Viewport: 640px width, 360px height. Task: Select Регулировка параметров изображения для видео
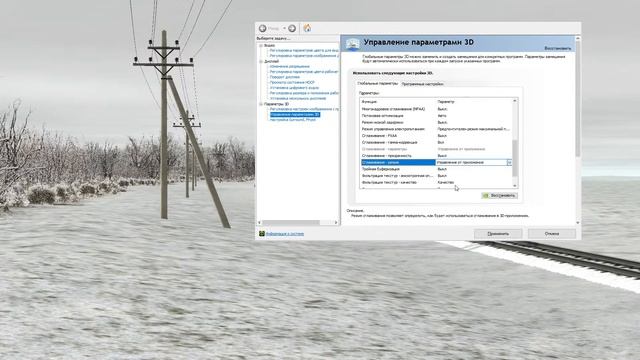tap(304, 56)
